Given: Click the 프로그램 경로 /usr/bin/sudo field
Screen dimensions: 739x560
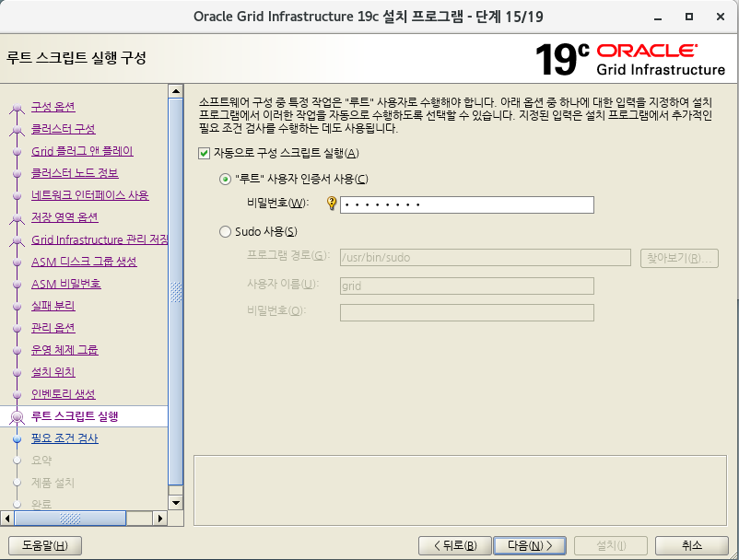Looking at the screenshot, I should click(x=485, y=258).
